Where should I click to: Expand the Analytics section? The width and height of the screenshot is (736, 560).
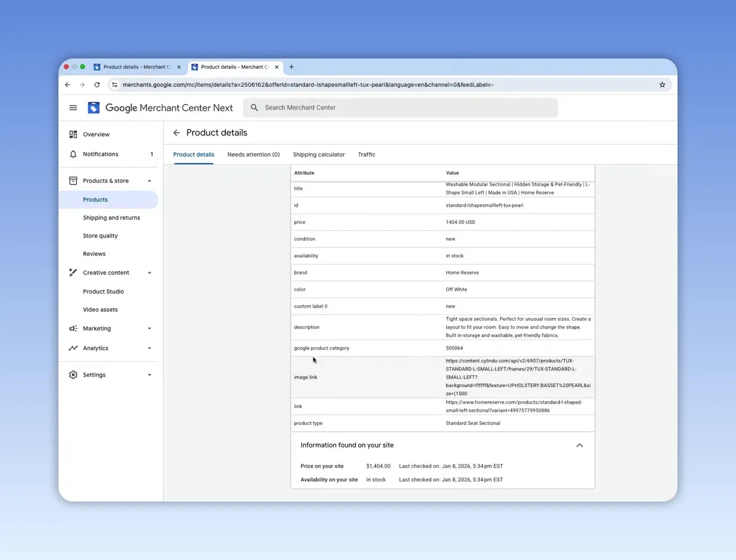[150, 348]
